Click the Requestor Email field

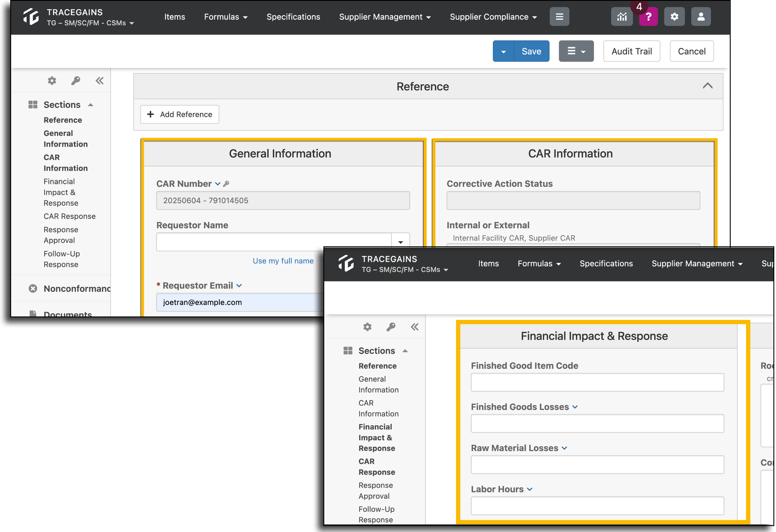point(240,302)
